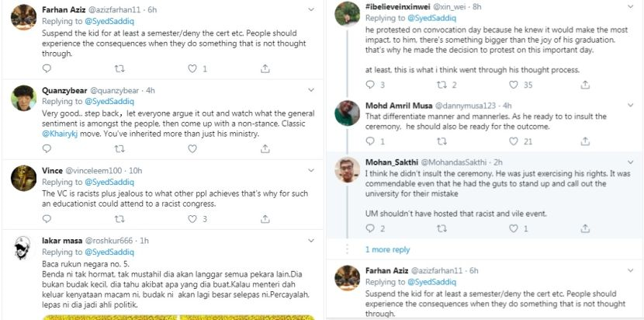Reply to Farhan Aziz's top-left tweet
Viewport: 644px width, 320px height.
(x=47, y=68)
